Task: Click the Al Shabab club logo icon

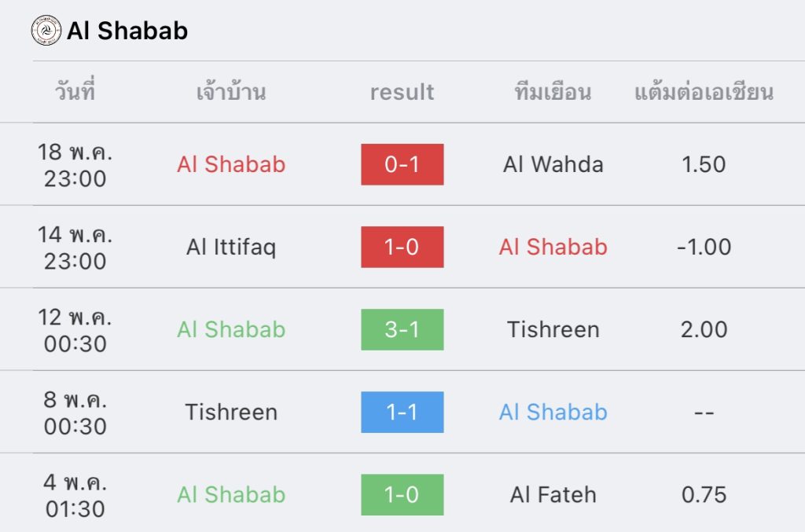Action: (46, 31)
